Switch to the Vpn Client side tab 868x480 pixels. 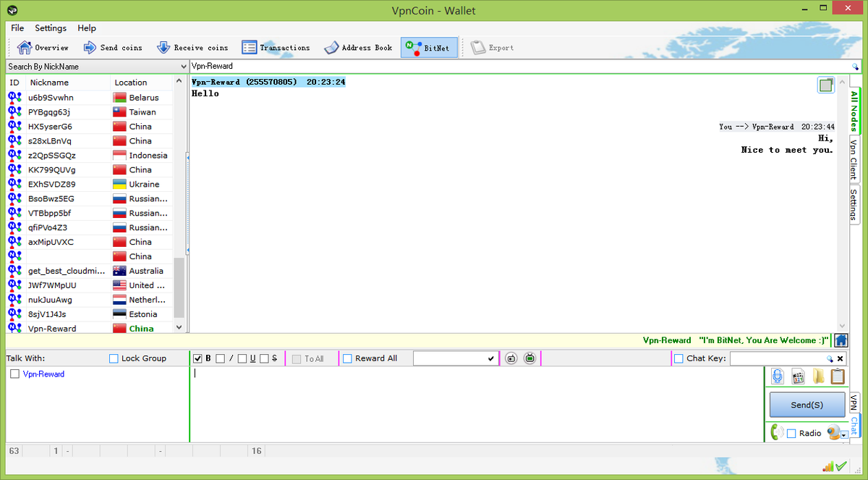[x=854, y=159]
